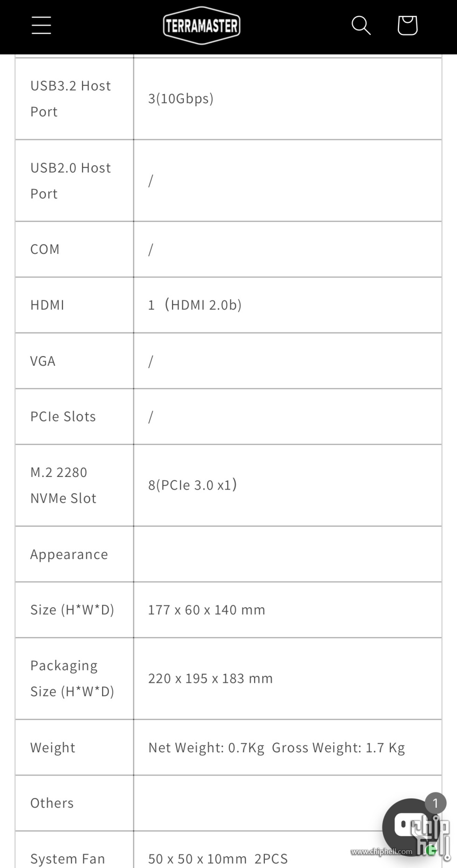Open the hamburger navigation menu

[x=41, y=25]
